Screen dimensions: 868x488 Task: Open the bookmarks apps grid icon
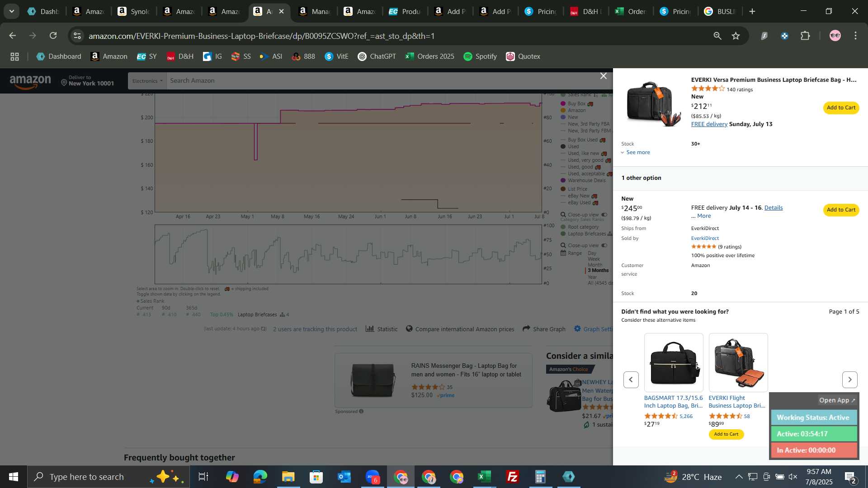(14, 56)
